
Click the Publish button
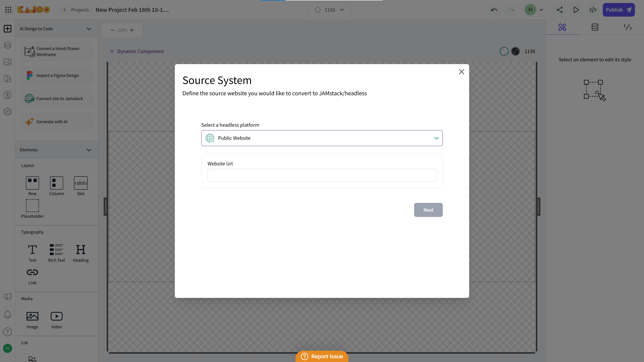point(618,10)
